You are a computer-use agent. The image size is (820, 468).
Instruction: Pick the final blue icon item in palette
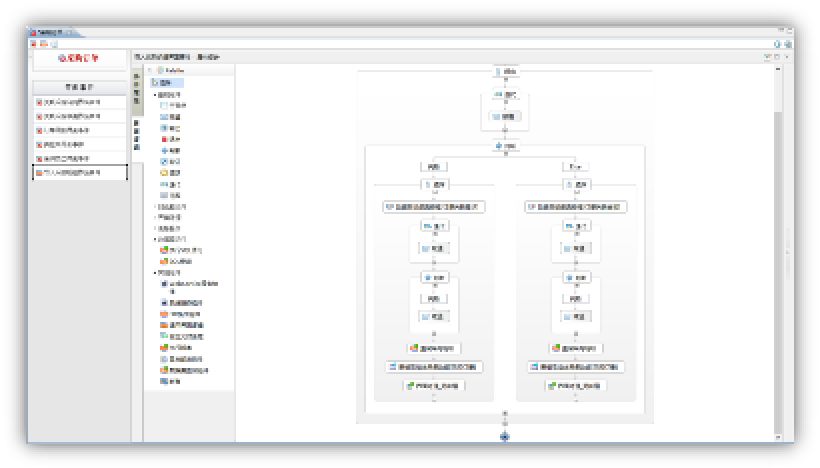tap(170, 382)
